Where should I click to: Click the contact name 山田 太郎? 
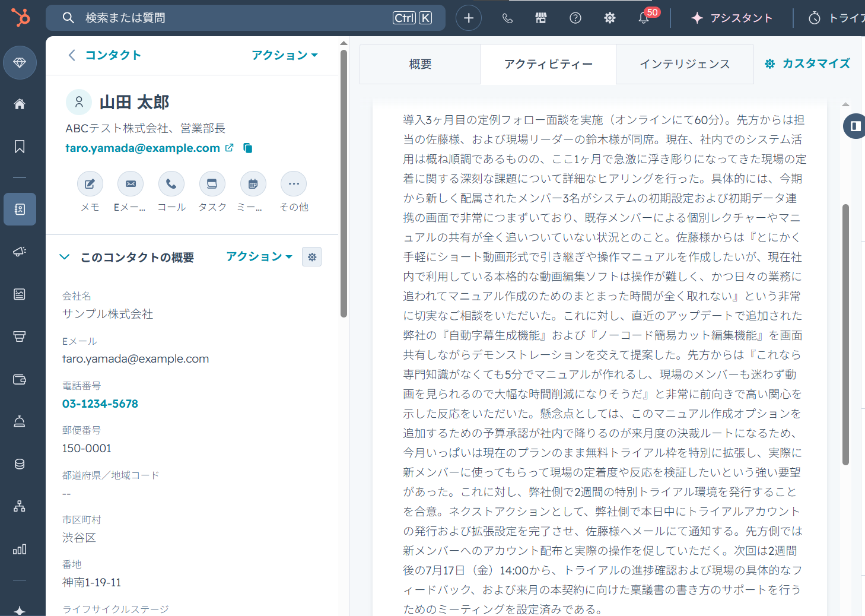(135, 102)
